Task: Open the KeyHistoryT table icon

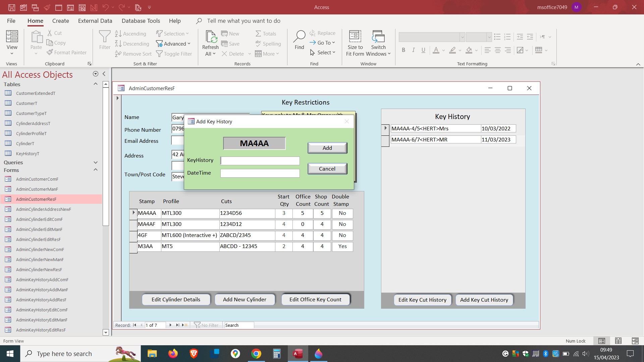Action: (x=8, y=154)
